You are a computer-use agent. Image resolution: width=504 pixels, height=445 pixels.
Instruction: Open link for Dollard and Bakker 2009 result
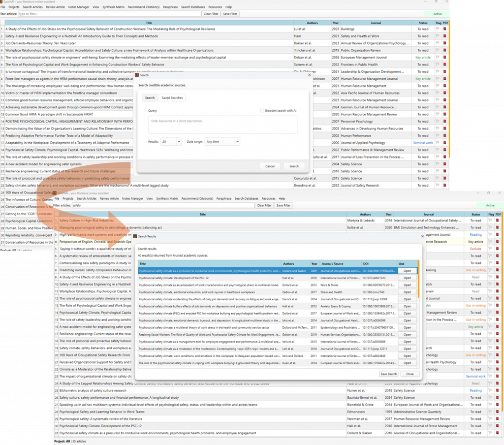pos(407,271)
